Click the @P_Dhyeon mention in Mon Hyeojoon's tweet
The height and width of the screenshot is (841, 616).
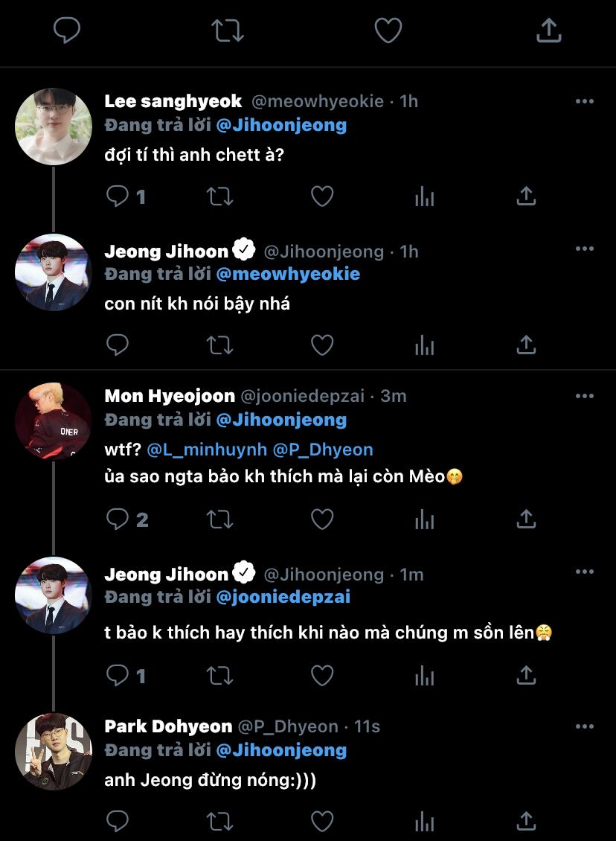pos(323,450)
